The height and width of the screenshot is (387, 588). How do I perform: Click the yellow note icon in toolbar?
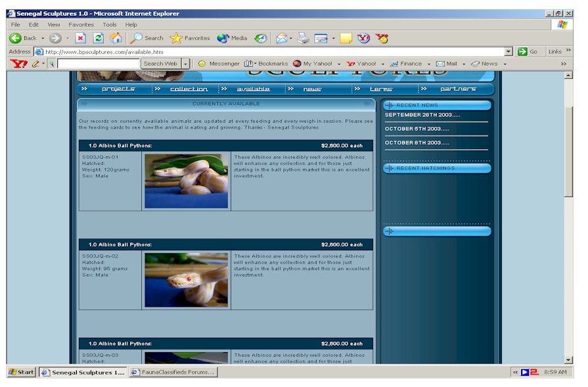(346, 38)
